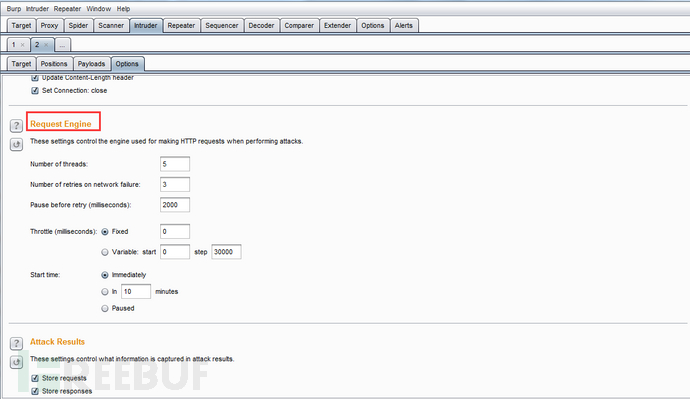Toggle Set Connection: close checkbox

(35, 91)
